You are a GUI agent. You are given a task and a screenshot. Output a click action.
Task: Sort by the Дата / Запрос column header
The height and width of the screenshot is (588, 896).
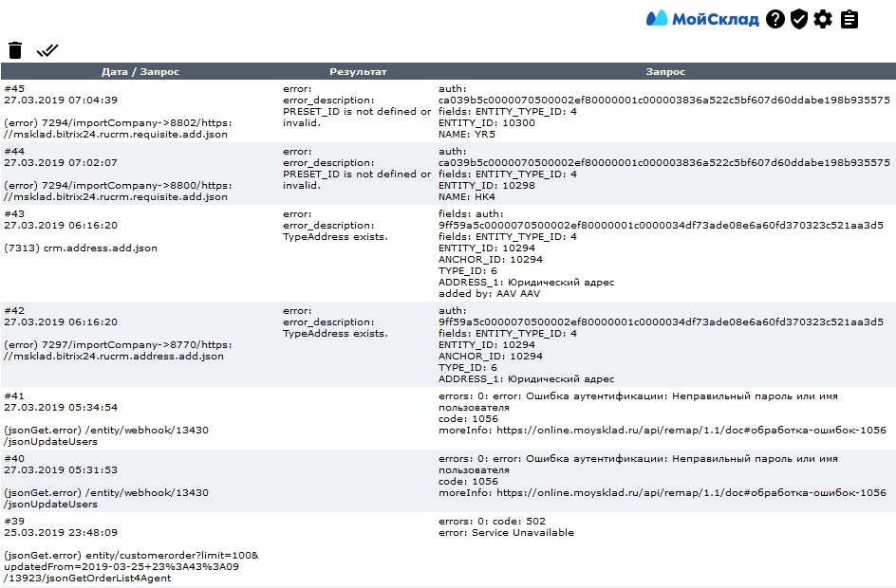(x=140, y=71)
